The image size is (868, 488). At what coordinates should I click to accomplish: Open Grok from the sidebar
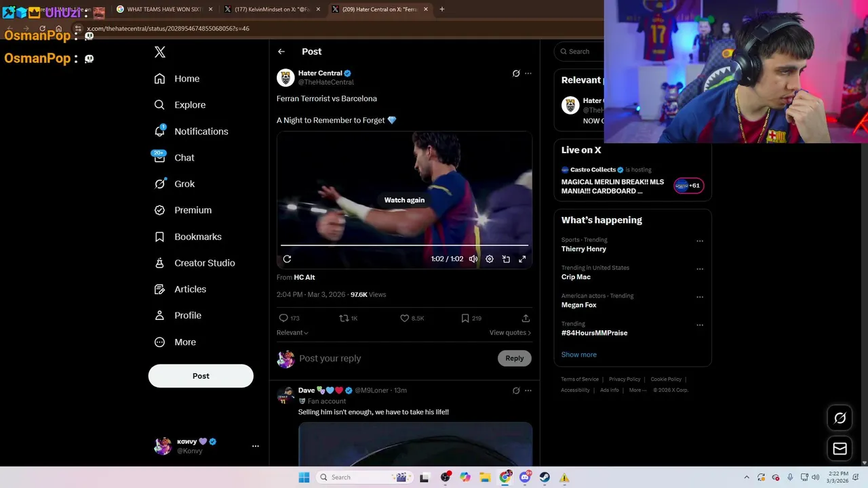174,184
